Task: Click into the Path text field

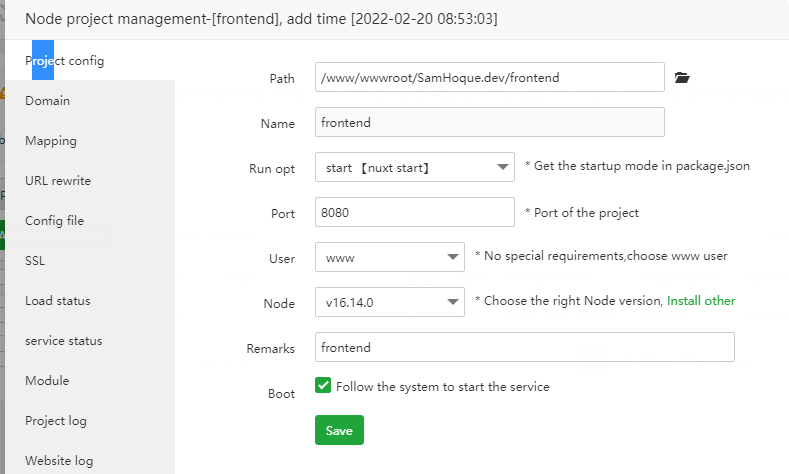Action: pyautogui.click(x=489, y=77)
